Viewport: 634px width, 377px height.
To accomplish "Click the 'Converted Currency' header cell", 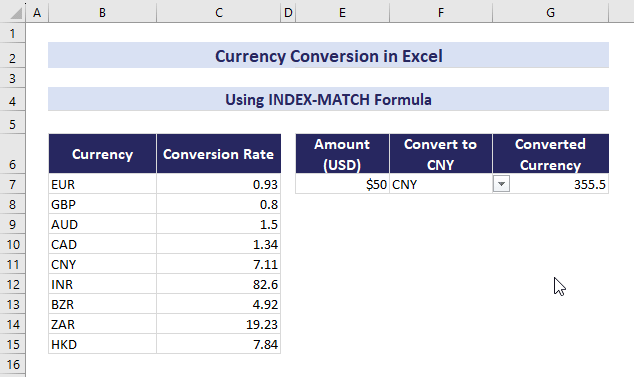I will pos(550,154).
